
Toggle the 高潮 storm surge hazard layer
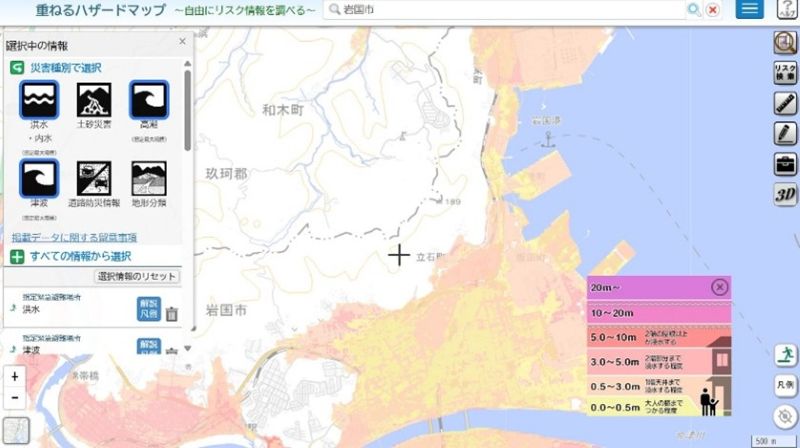pos(149,100)
